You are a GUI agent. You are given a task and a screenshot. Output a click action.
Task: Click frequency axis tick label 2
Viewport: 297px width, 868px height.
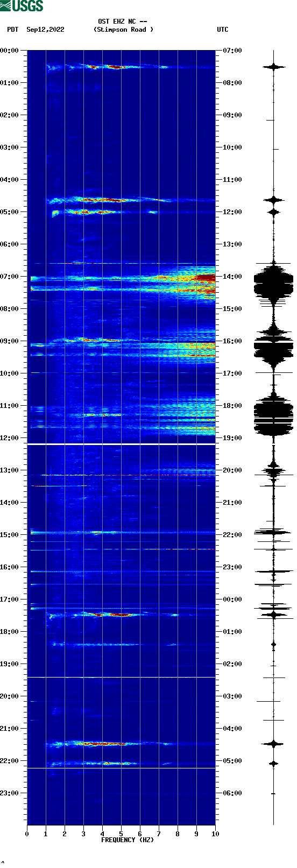65,834
